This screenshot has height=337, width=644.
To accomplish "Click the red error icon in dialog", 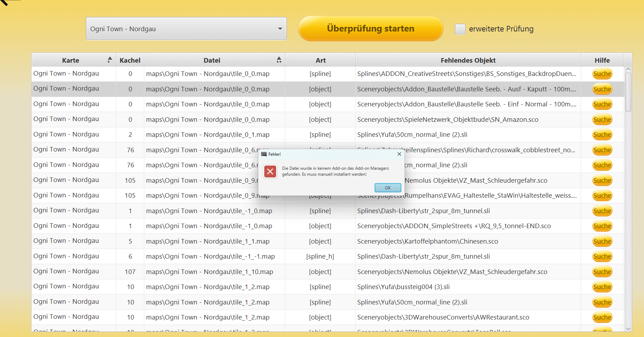I will click(x=270, y=171).
